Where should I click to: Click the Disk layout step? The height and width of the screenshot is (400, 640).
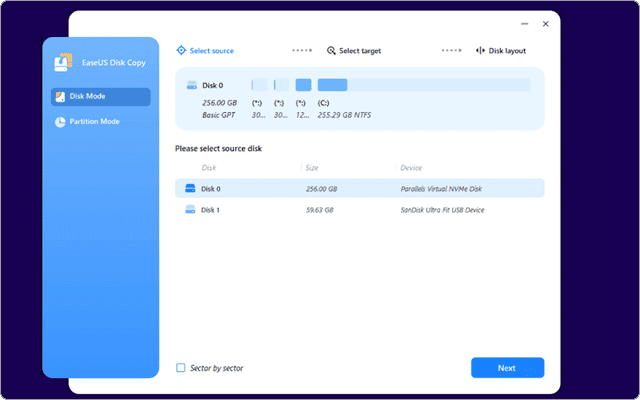pos(501,51)
